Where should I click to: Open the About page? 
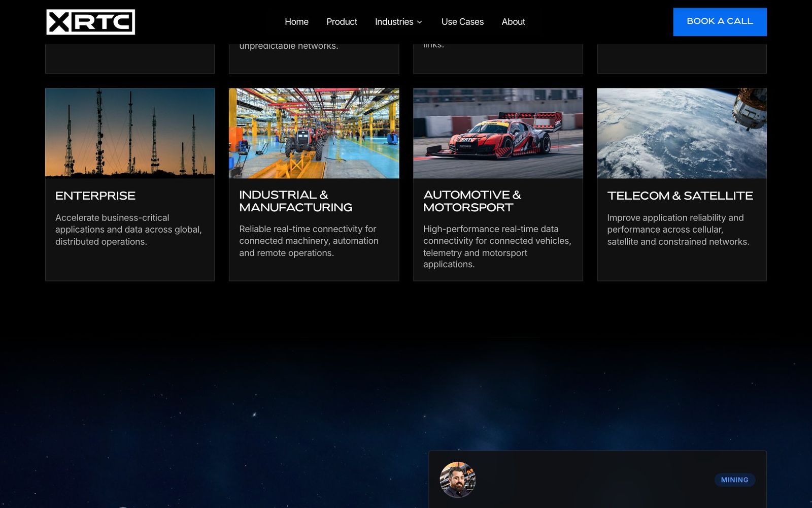(513, 22)
